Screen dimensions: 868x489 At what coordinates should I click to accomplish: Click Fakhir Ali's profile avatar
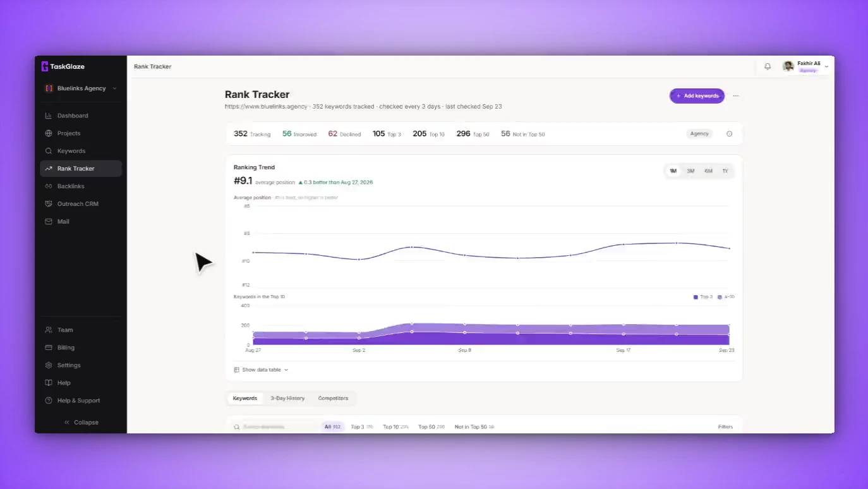[788, 66]
